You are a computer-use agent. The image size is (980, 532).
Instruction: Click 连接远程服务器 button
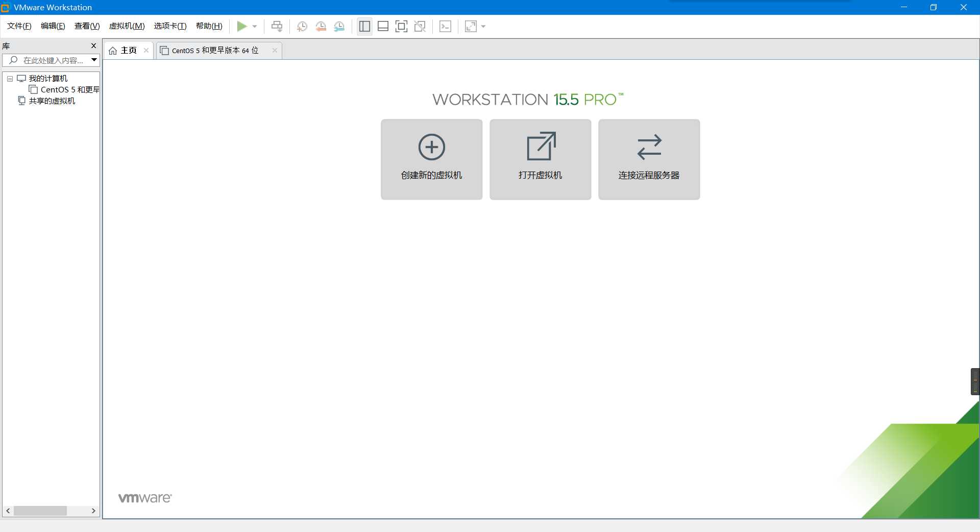pyautogui.click(x=649, y=159)
